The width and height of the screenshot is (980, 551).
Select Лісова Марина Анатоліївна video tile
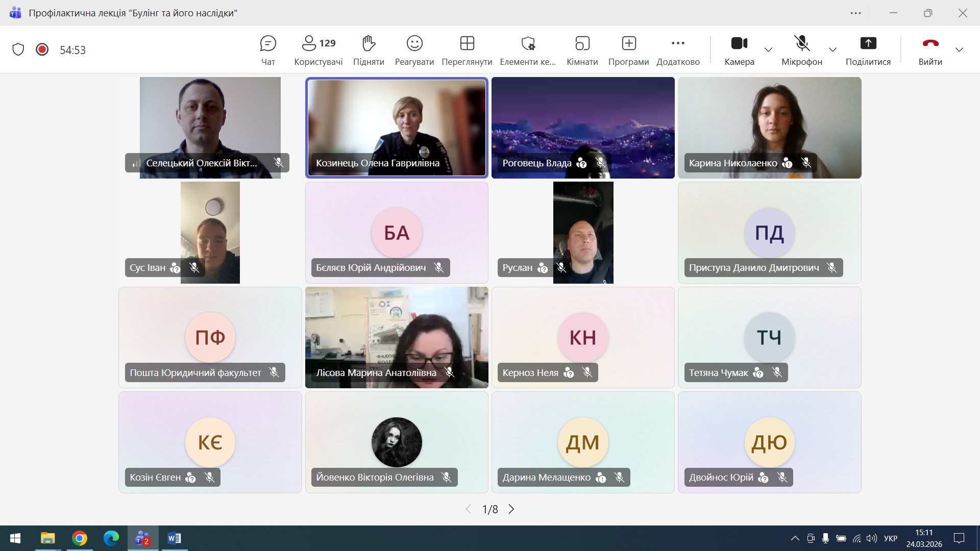[x=397, y=332]
